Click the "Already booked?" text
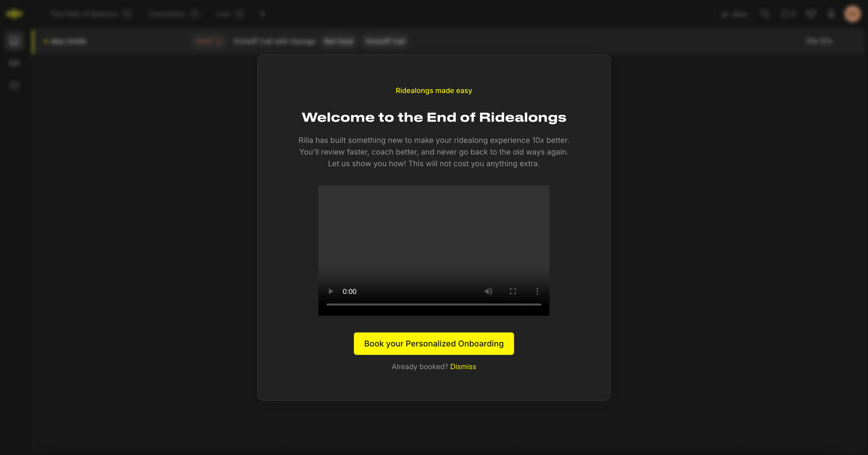 click(420, 366)
